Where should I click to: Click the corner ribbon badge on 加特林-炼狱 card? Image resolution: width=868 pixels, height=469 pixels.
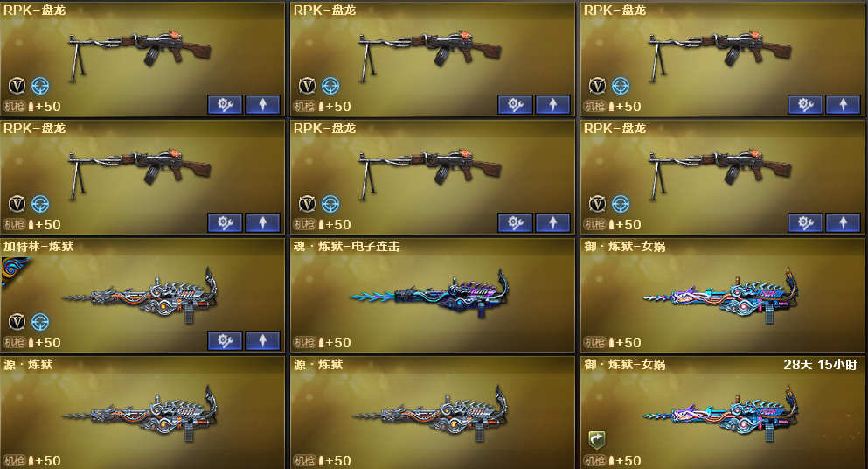(13, 270)
